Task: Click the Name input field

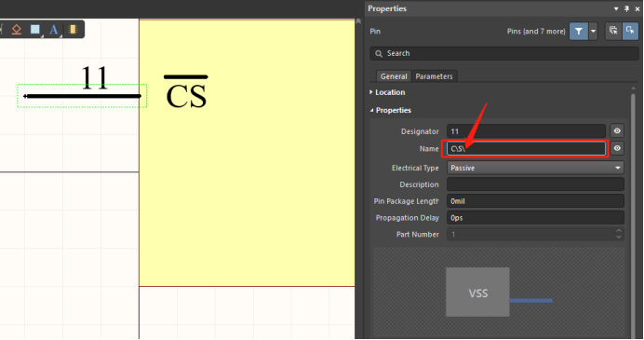Action: coord(526,148)
